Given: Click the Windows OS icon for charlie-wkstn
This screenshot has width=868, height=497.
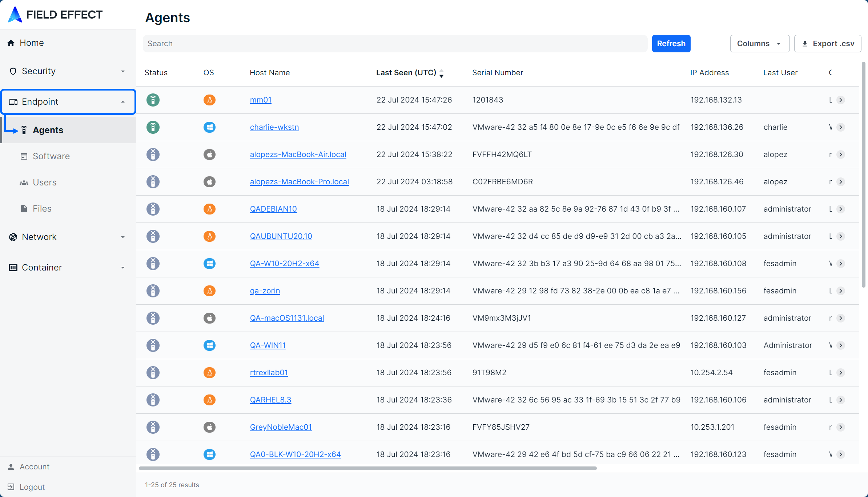Looking at the screenshot, I should click(x=209, y=127).
